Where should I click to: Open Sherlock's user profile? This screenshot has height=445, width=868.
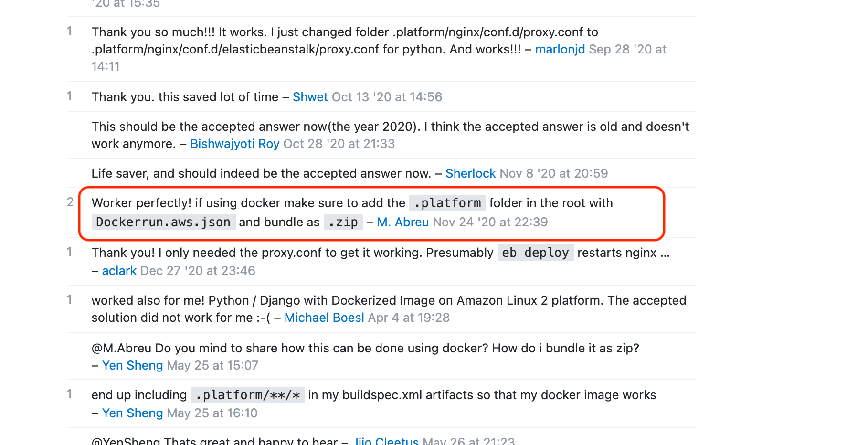tap(470, 173)
